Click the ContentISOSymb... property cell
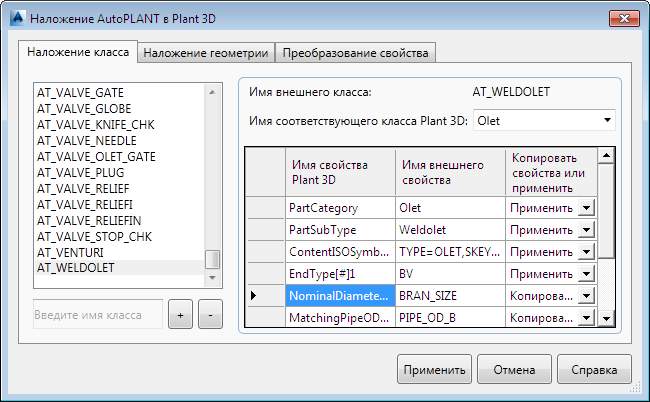Viewport: 650px width, 402px height. pyautogui.click(x=340, y=252)
